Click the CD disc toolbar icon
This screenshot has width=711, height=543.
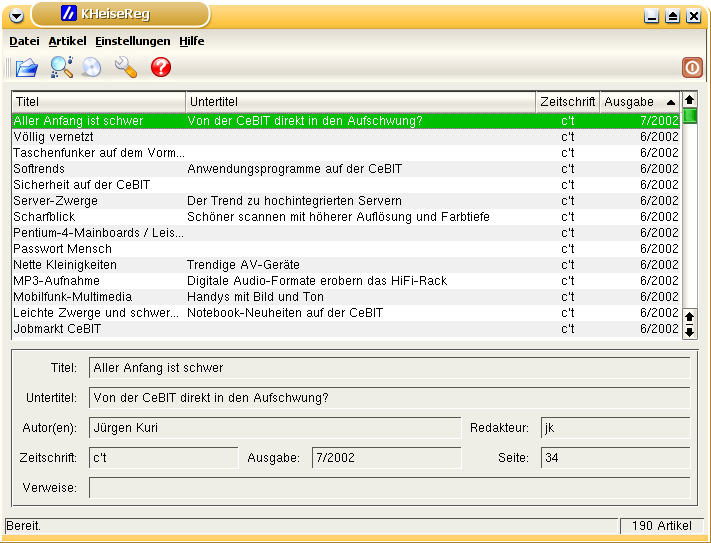point(92,68)
